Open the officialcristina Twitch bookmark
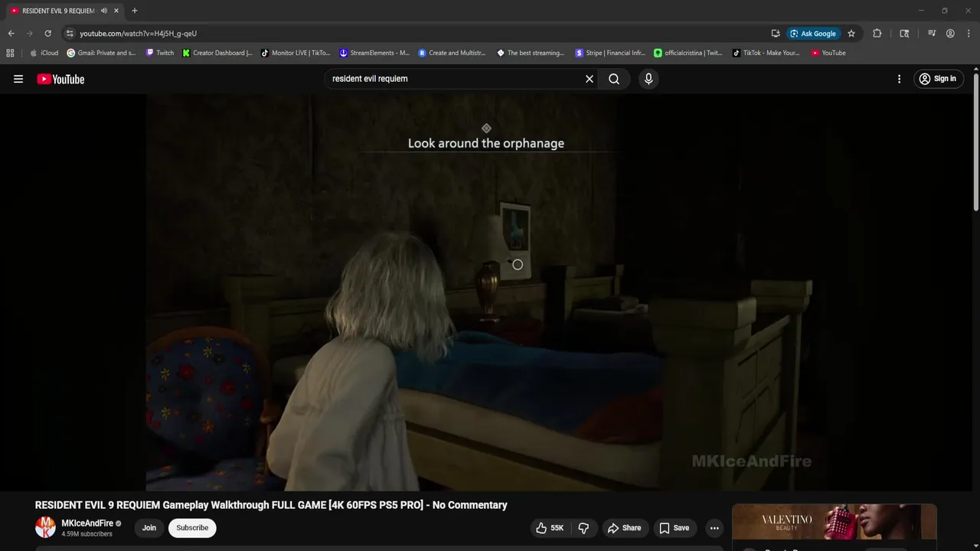Screen dimensions: 980x551 688,53
